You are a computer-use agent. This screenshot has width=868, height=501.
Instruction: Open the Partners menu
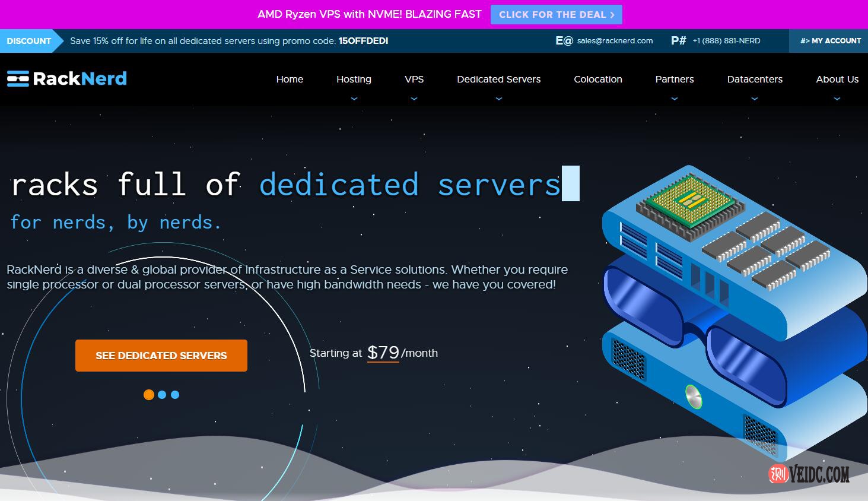click(x=675, y=79)
